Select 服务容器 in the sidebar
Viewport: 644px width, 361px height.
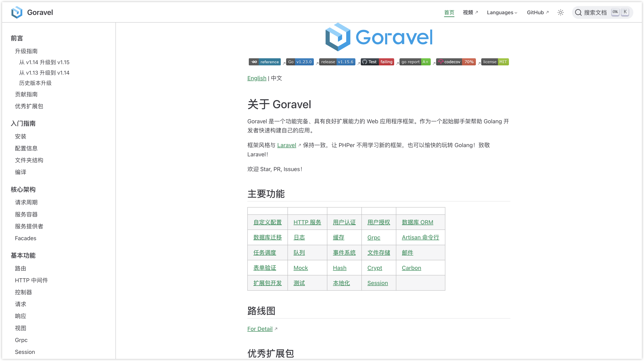[26, 214]
